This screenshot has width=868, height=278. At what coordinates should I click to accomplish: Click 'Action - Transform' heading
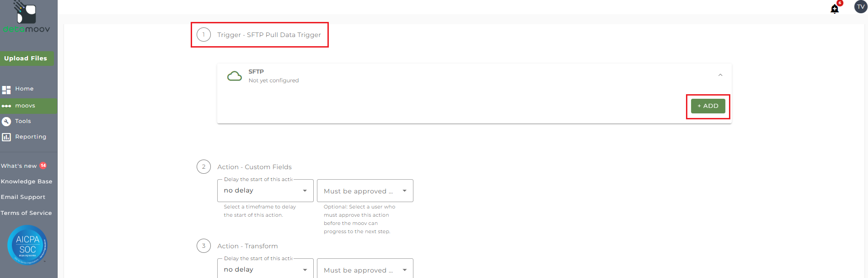(247, 246)
